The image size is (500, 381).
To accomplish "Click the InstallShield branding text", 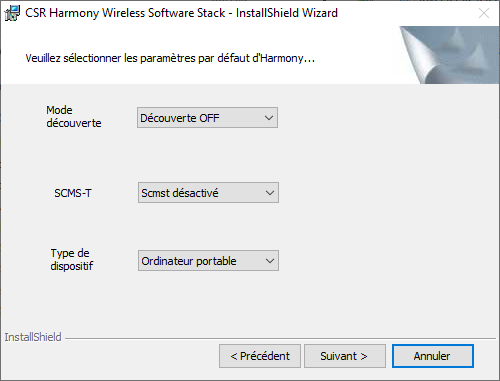I will [33, 337].
